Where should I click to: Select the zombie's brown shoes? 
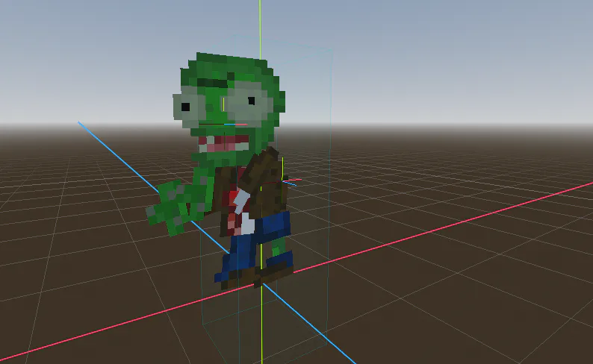coord(257,277)
